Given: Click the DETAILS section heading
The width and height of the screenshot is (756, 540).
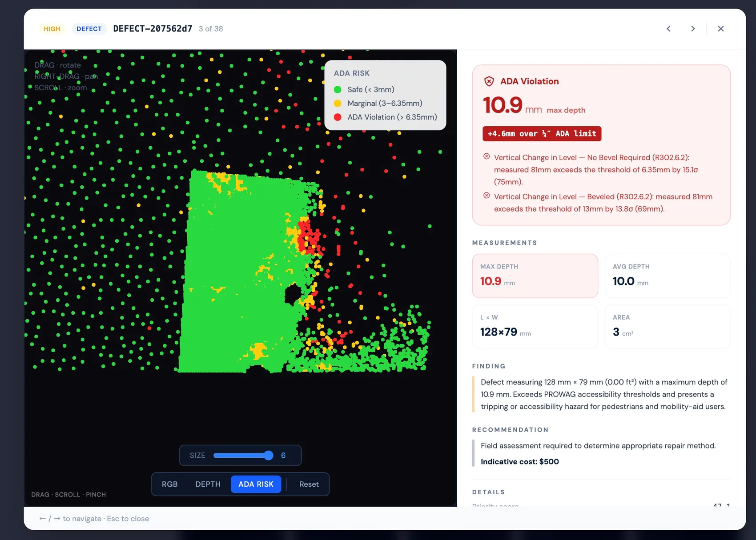Looking at the screenshot, I should (488, 492).
